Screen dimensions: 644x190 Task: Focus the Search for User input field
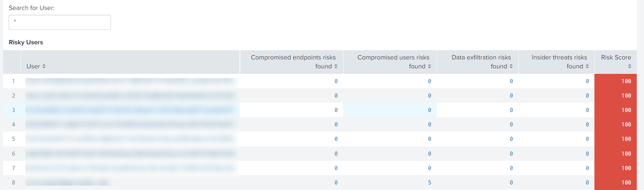[x=60, y=22]
